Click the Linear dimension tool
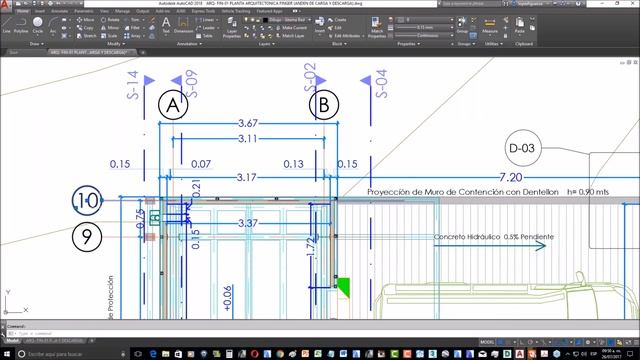Image resolution: width=640 pixels, height=360 pixels. point(205,20)
